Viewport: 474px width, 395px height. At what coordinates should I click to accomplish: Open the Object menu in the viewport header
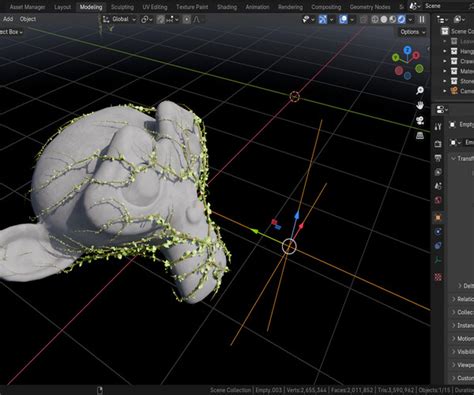[x=28, y=19]
